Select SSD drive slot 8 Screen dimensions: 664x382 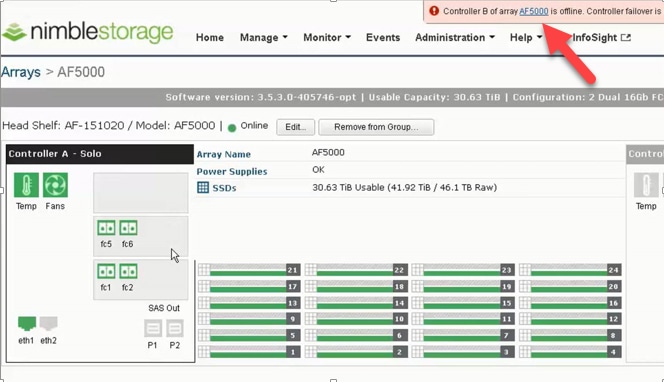(570, 335)
